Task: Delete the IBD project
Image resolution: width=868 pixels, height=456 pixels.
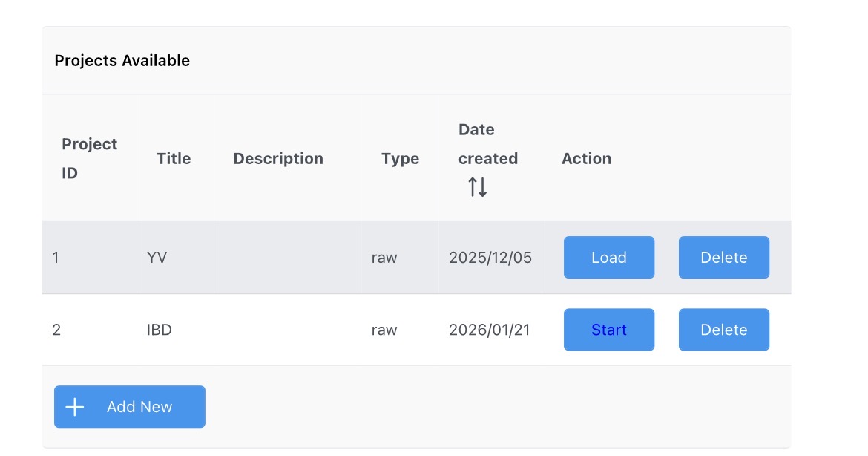Action: [723, 330]
